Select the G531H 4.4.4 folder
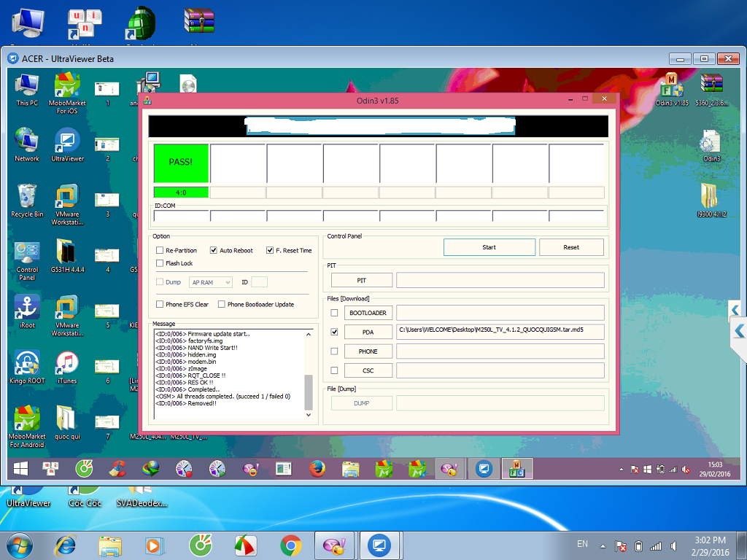The width and height of the screenshot is (747, 560). [x=67, y=256]
